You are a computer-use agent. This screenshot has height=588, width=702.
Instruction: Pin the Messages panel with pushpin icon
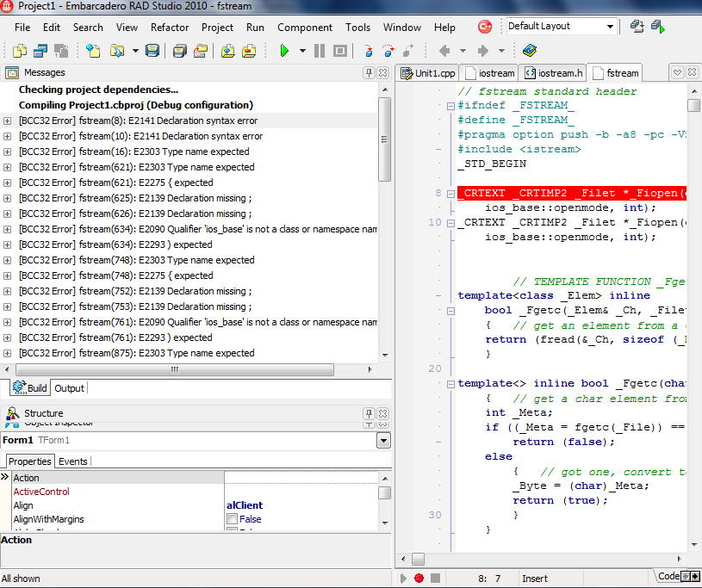click(x=369, y=73)
